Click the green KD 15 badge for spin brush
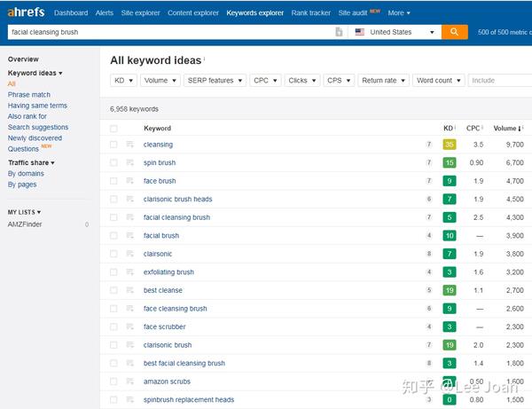 (x=450, y=162)
